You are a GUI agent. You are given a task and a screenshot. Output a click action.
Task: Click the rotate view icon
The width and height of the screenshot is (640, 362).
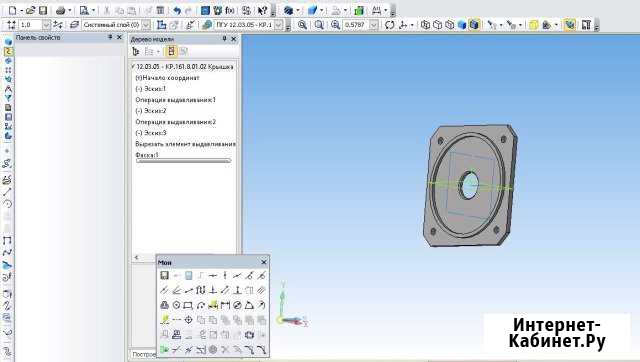point(389,25)
